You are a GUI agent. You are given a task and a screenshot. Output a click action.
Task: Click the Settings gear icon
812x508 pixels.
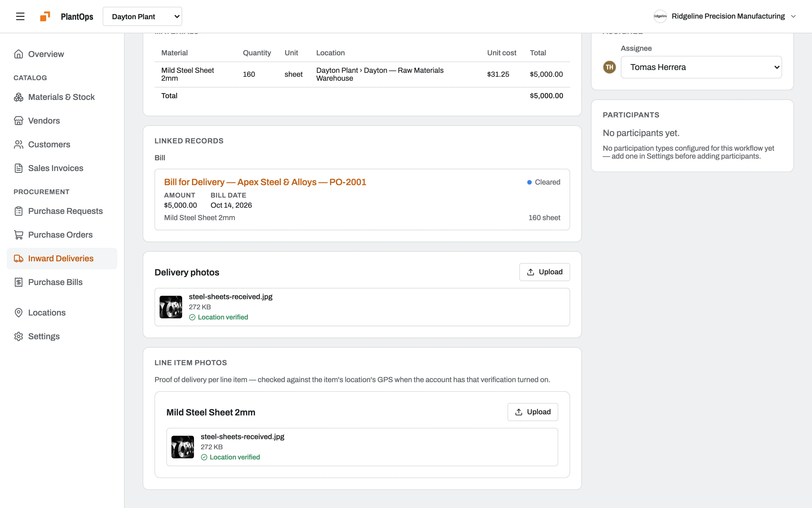click(18, 336)
